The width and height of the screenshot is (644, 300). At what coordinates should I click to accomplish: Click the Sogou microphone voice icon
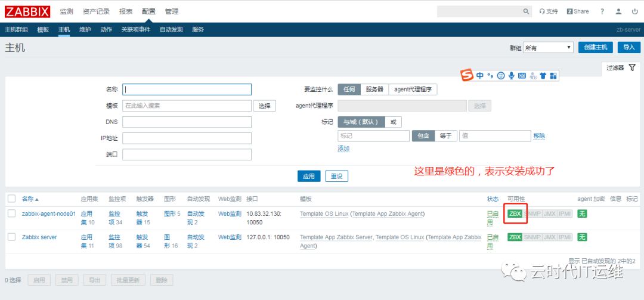(512, 76)
